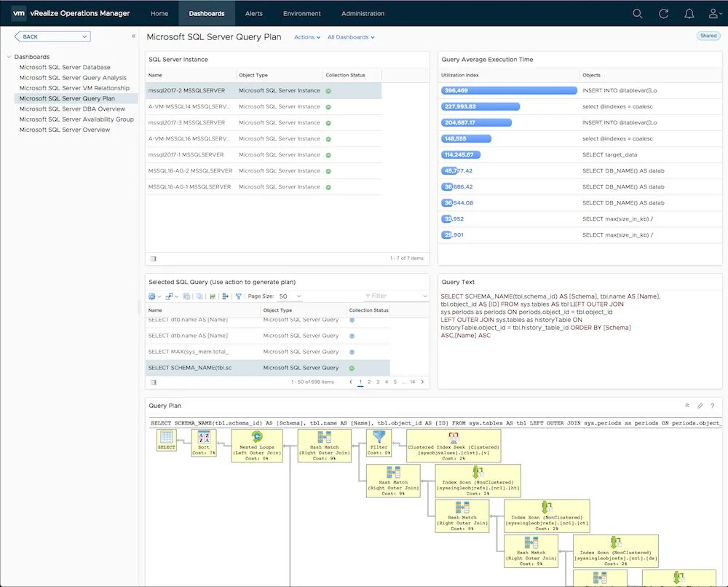Screen dimensions: 728x587
Task: Sort by Name column in SQL Server Instance
Action: tap(155, 75)
